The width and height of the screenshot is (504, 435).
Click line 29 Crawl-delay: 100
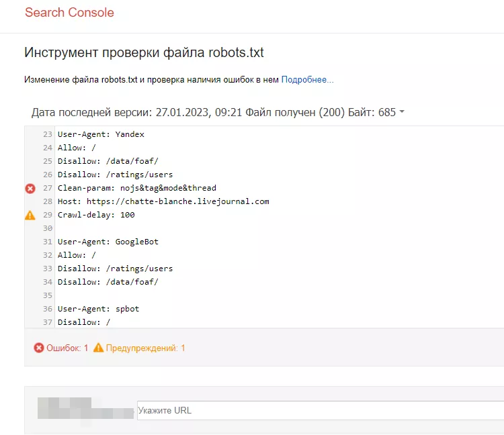click(x=96, y=215)
